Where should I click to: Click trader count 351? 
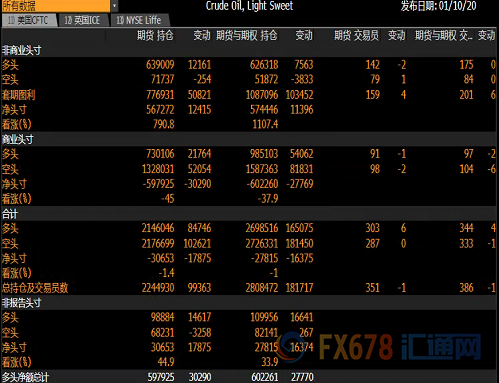[373, 288]
